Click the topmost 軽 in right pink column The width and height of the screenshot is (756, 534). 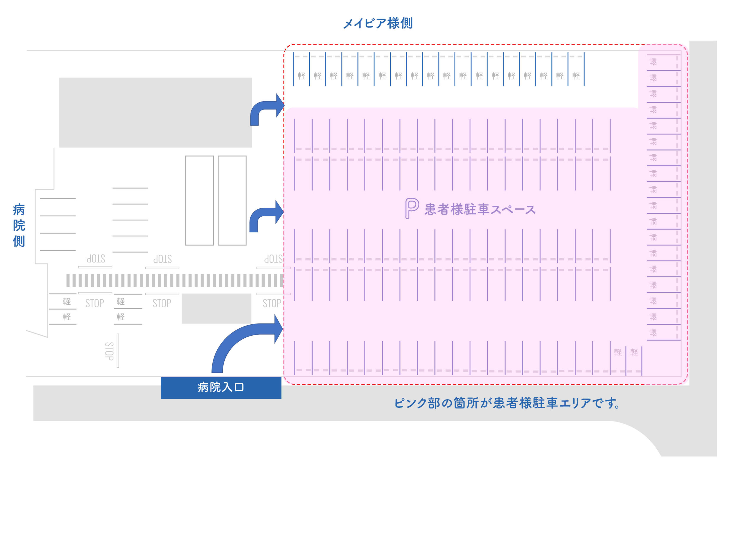tap(653, 62)
